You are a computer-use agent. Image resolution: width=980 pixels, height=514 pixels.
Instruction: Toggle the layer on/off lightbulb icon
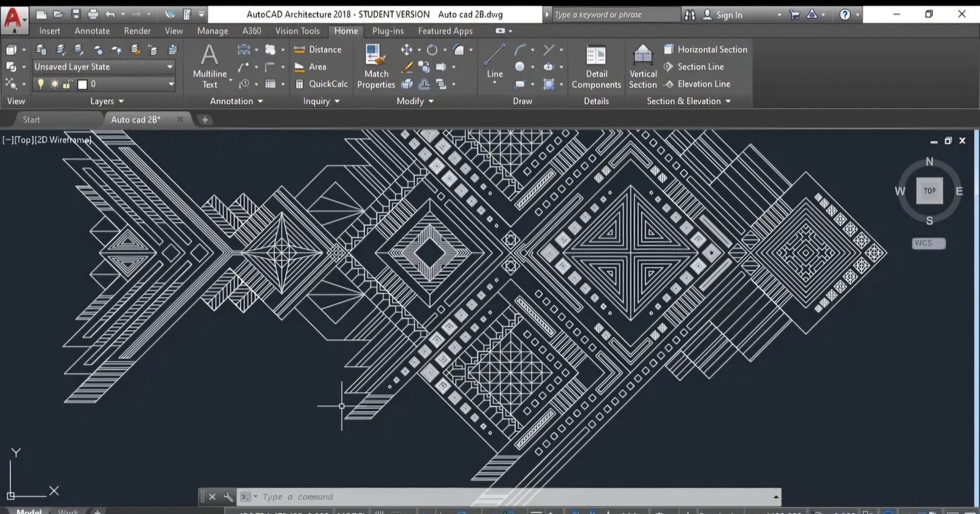(40, 84)
